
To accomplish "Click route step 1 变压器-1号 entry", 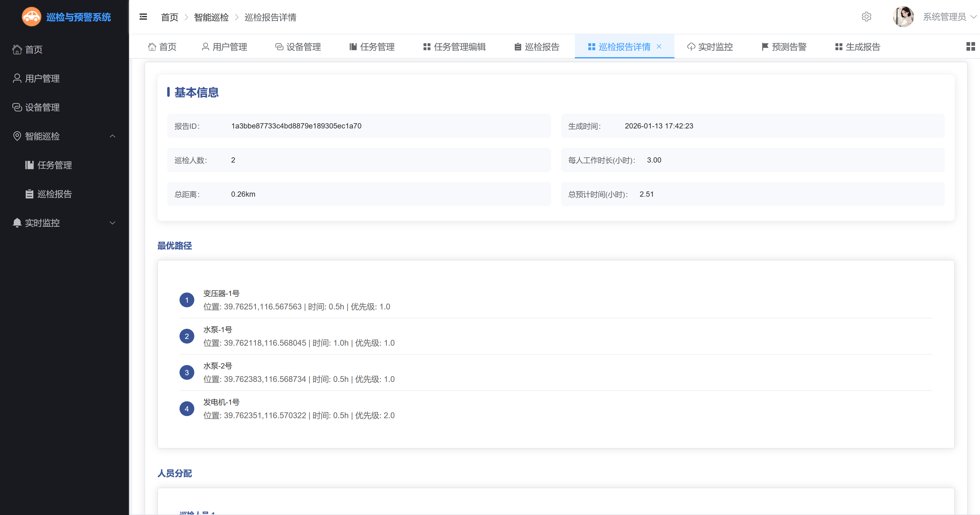I will [221, 293].
